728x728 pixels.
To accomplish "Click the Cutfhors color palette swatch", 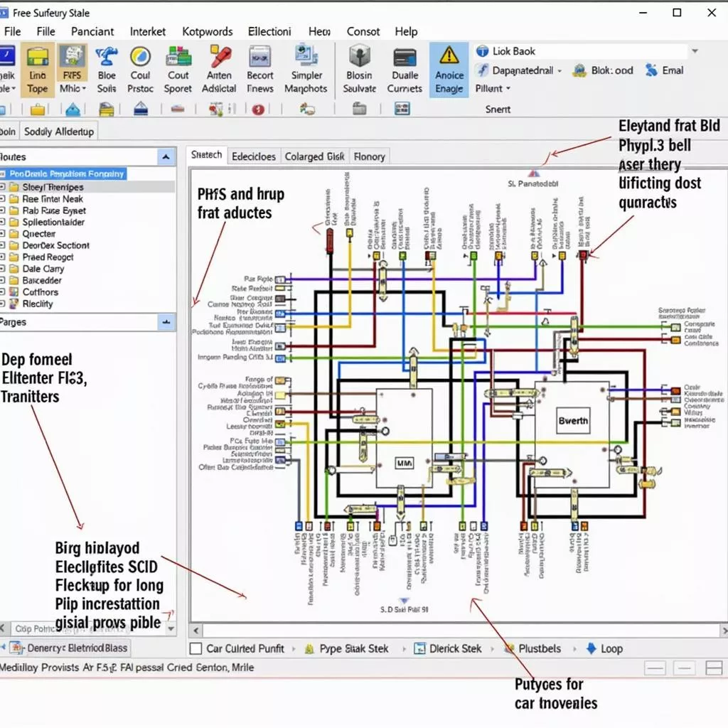I will coord(14,292).
